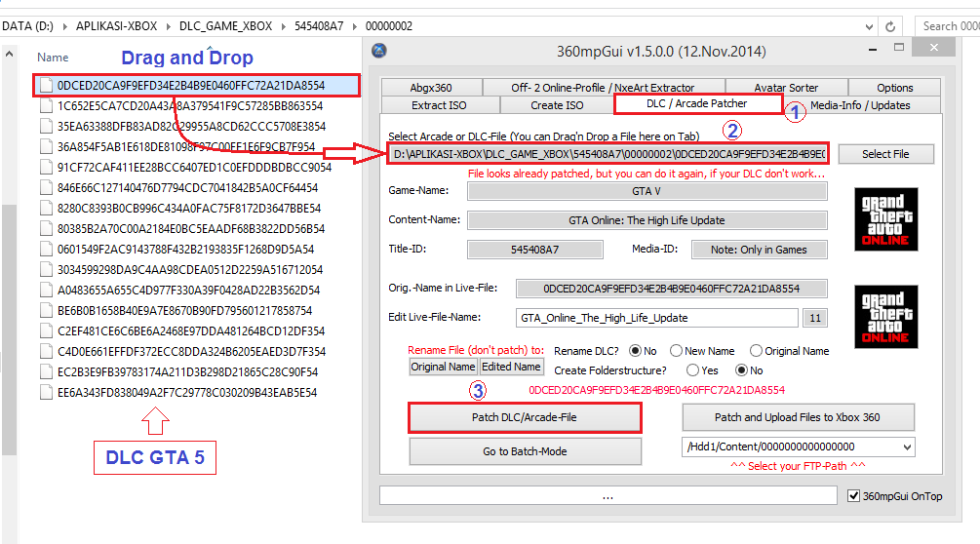Click upper Grand Theft Auto Online thumbnail
Image resolution: width=980 pixels, height=544 pixels.
pyautogui.click(x=885, y=219)
